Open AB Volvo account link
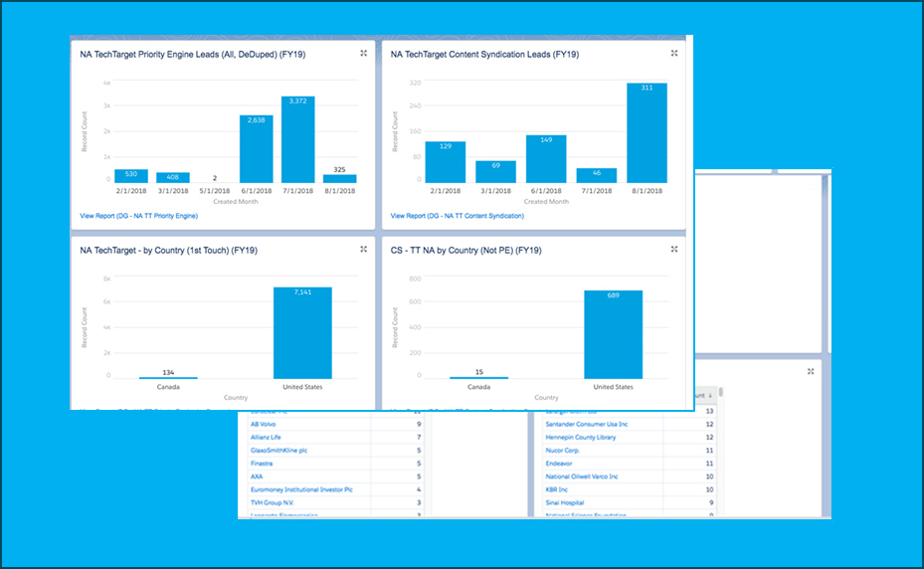Image resolution: width=924 pixels, height=569 pixels. tap(263, 424)
